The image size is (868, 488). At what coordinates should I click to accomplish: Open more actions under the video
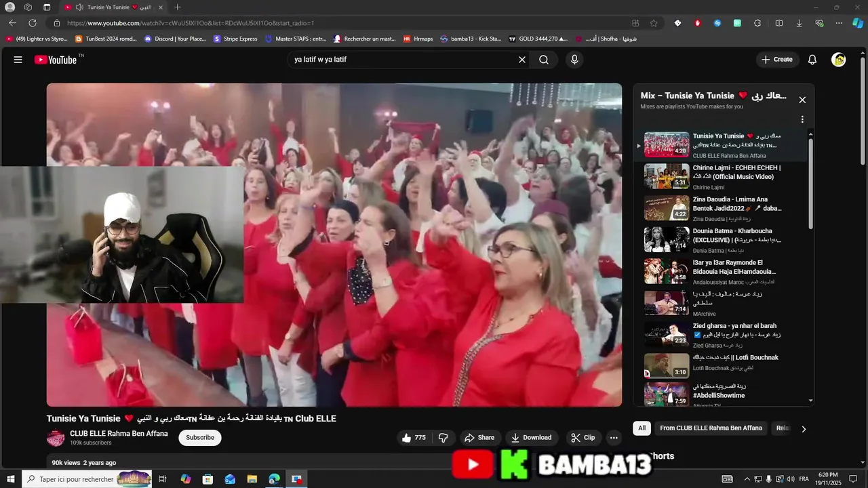pyautogui.click(x=614, y=438)
